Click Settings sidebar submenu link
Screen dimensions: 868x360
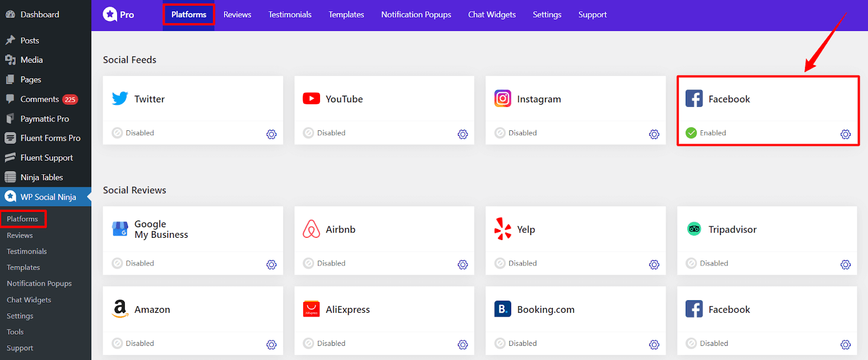[x=20, y=315]
